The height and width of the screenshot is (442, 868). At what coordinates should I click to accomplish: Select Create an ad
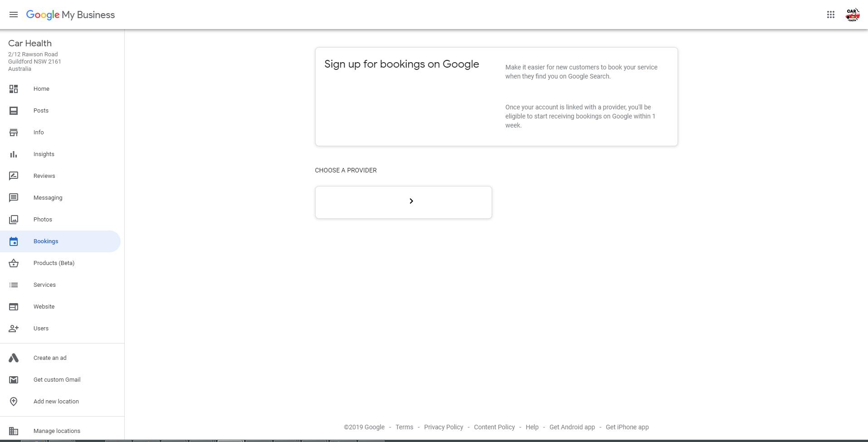coord(60,358)
